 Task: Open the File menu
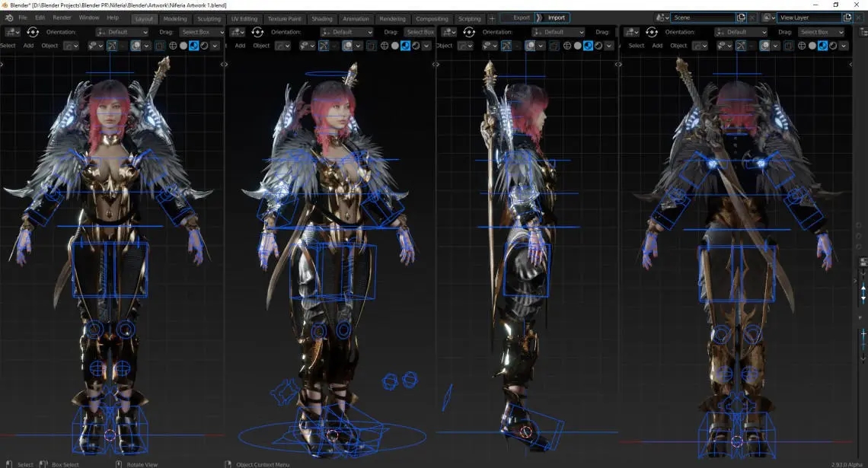(x=23, y=18)
